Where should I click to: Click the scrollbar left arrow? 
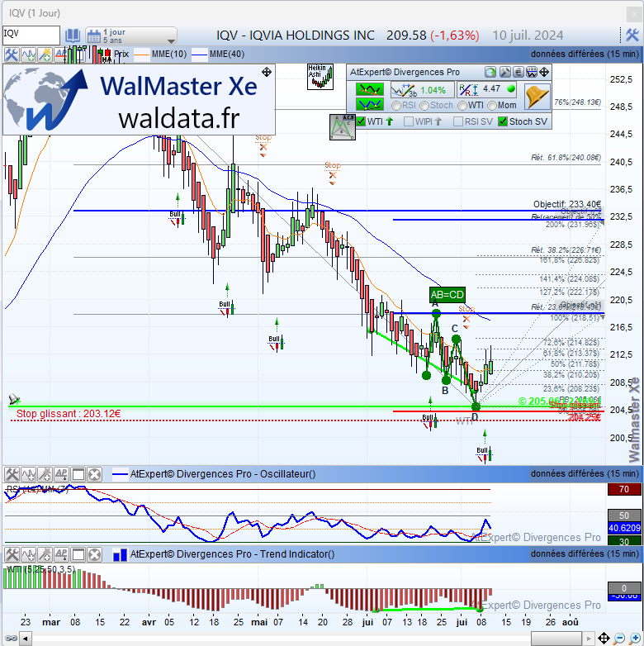click(x=26, y=639)
